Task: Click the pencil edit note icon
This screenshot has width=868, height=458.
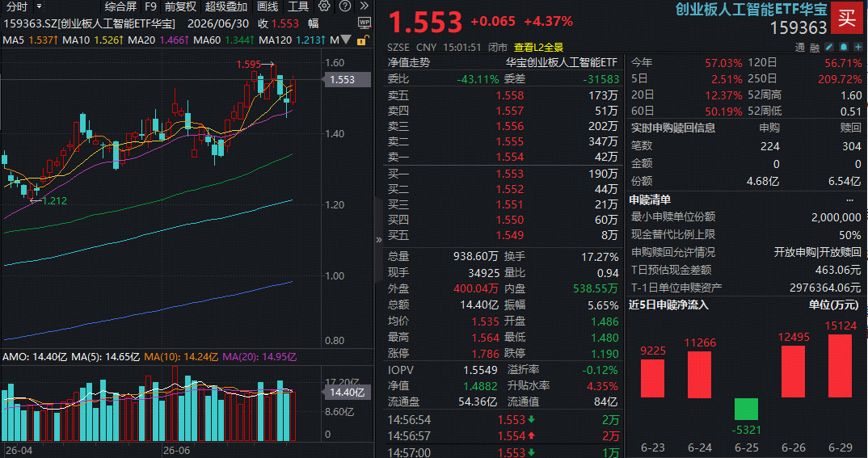Action: point(828,48)
